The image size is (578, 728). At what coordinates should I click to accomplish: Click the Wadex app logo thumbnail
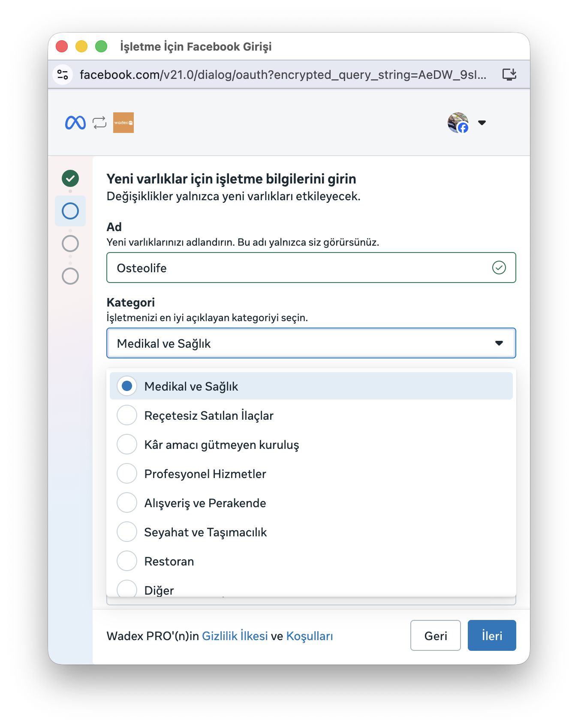click(123, 123)
